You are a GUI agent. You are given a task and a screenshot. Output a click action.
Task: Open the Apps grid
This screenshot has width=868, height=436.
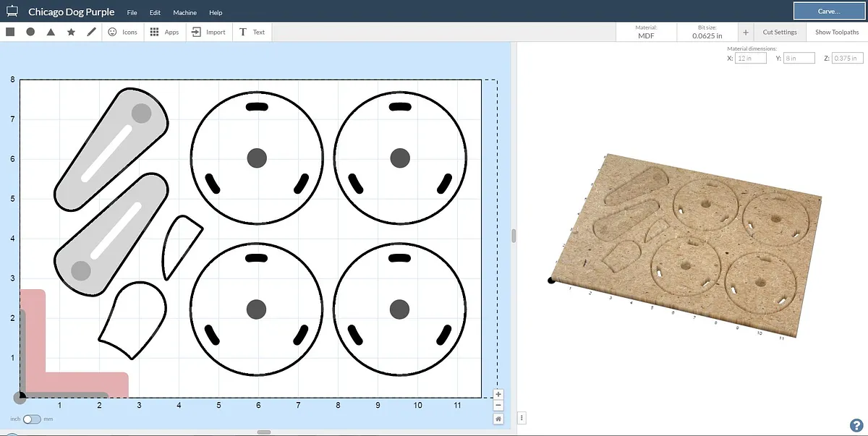tap(164, 32)
